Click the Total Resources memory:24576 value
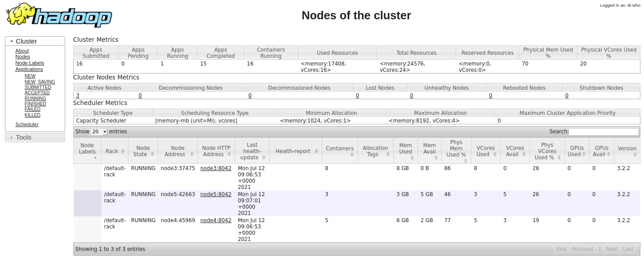 point(403,67)
